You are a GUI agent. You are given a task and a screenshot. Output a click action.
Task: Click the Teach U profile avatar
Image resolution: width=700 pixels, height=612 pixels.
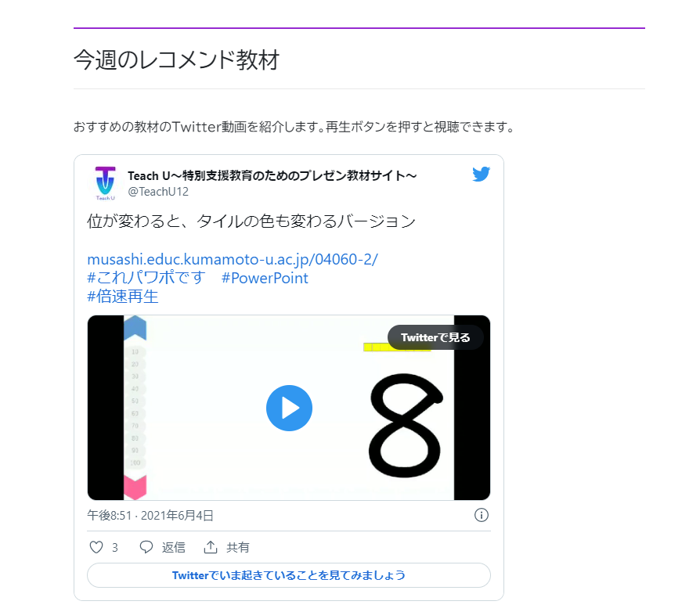click(x=106, y=183)
